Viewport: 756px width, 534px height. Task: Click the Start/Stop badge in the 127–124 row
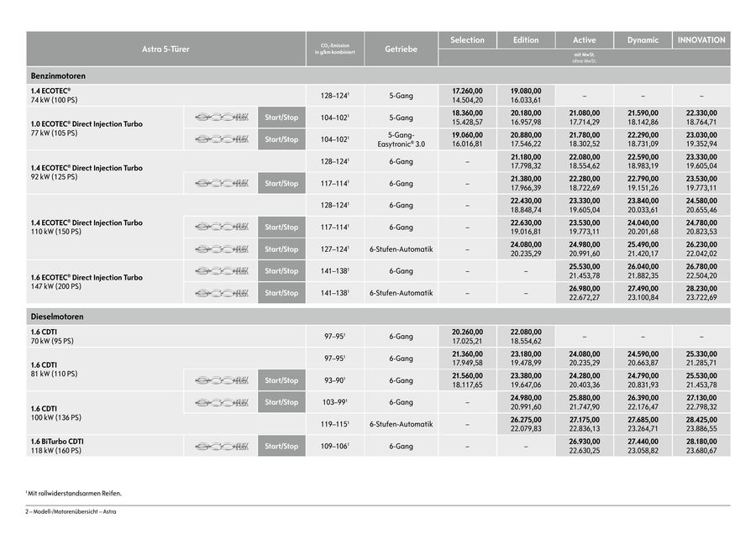(281, 249)
